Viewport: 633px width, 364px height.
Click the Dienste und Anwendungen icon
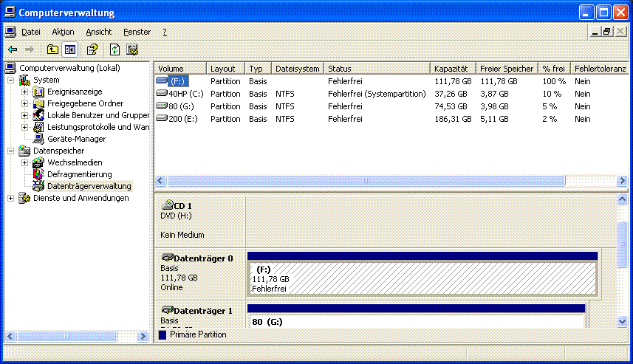tap(24, 198)
